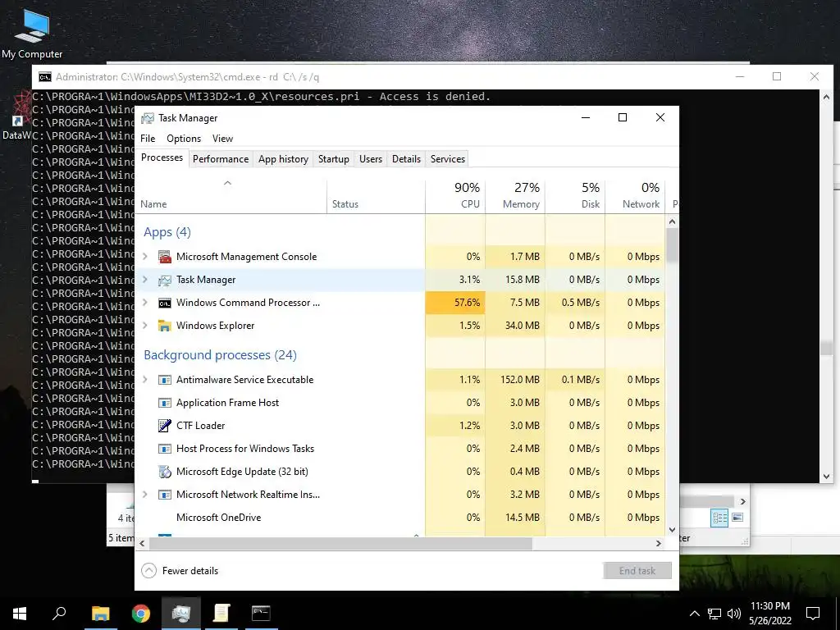Switch to the Users tab
Screen dimensions: 840x630
click(x=371, y=159)
